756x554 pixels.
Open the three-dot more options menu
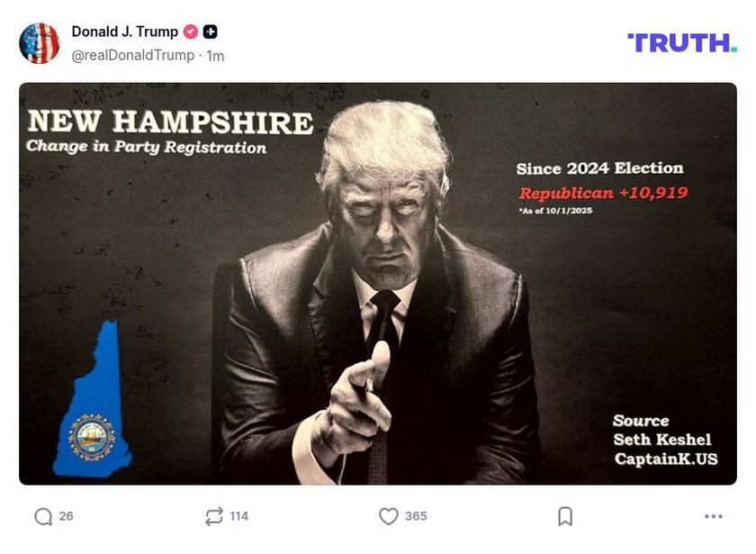click(714, 516)
